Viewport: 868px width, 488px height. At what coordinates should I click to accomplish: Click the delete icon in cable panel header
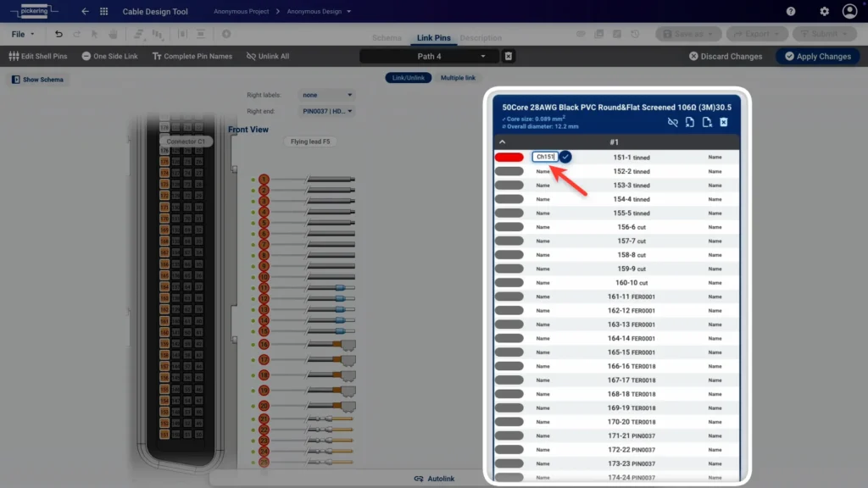pos(724,122)
